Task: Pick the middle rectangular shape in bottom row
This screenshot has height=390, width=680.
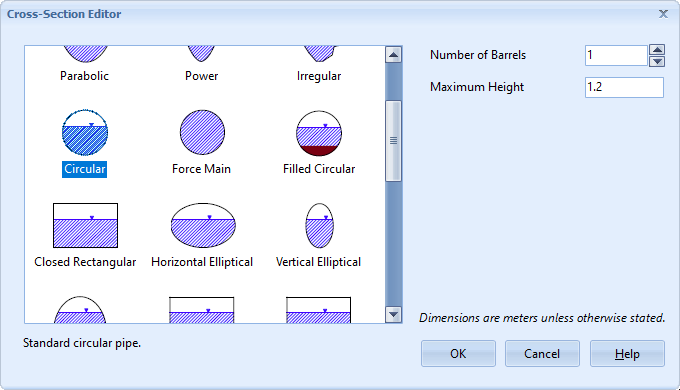Action: tap(202, 310)
